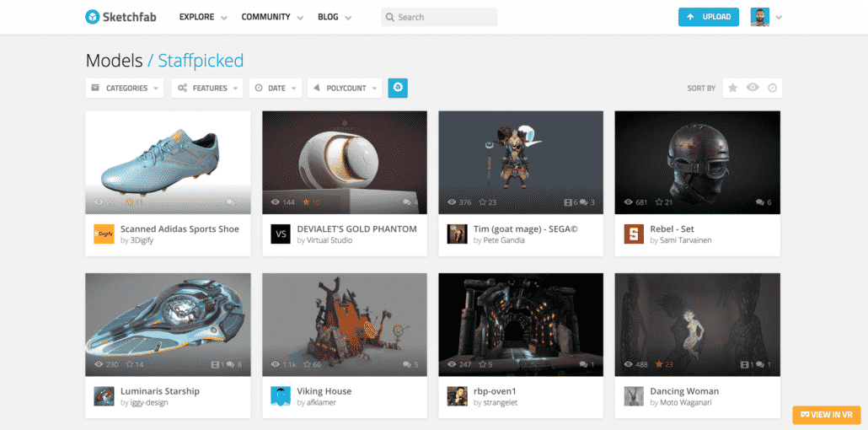Click strangelet avatar icon
Screen dimensions: 868x430
click(458, 396)
